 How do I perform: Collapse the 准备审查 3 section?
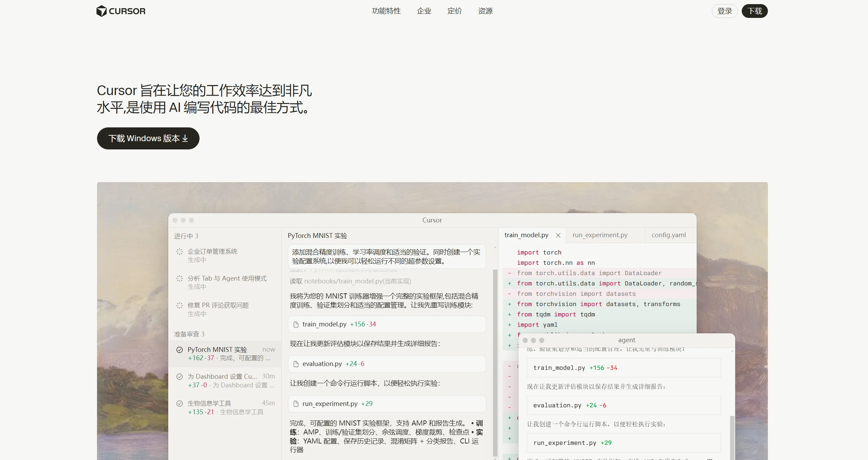189,334
